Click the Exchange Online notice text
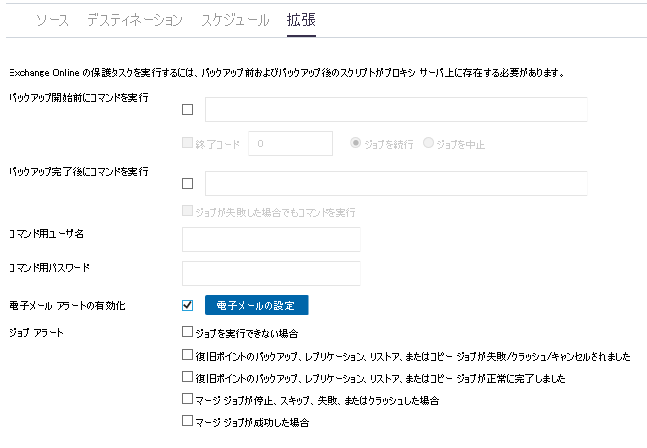This screenshot has height=448, width=647. click(287, 73)
